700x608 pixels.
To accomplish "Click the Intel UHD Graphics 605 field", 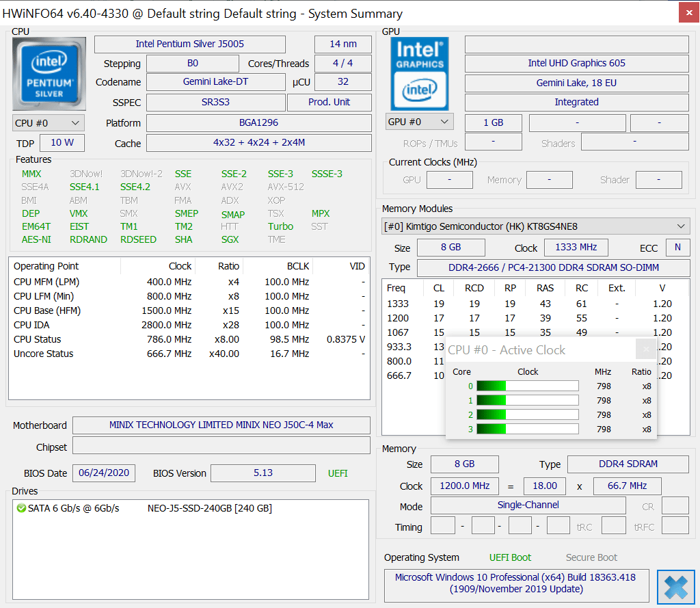I will (x=576, y=63).
